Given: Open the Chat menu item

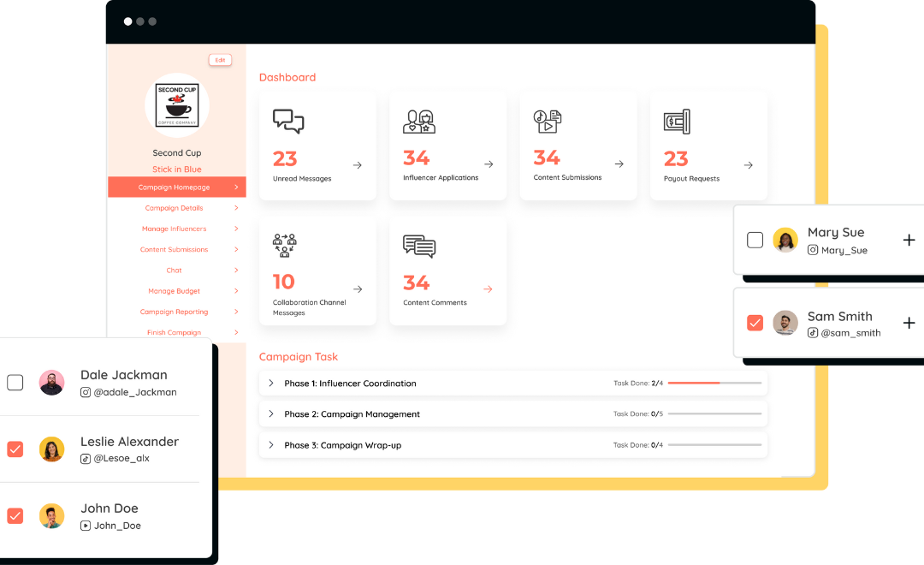Looking at the screenshot, I should 175,270.
